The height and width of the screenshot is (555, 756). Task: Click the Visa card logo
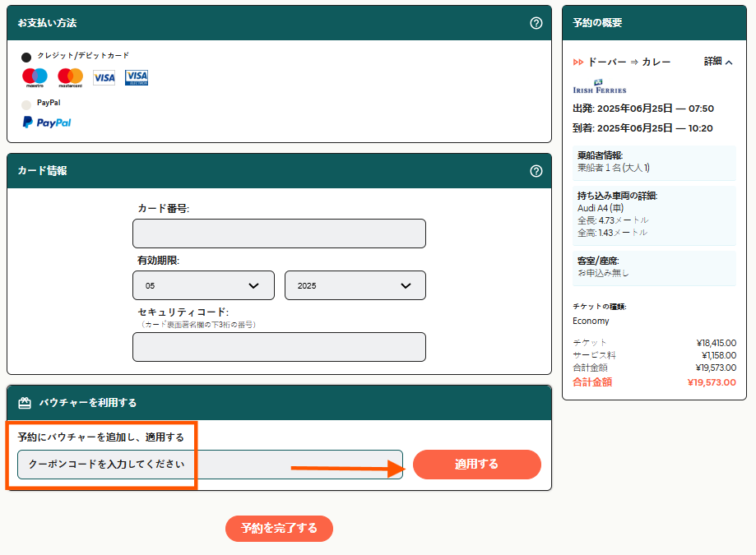pyautogui.click(x=104, y=78)
